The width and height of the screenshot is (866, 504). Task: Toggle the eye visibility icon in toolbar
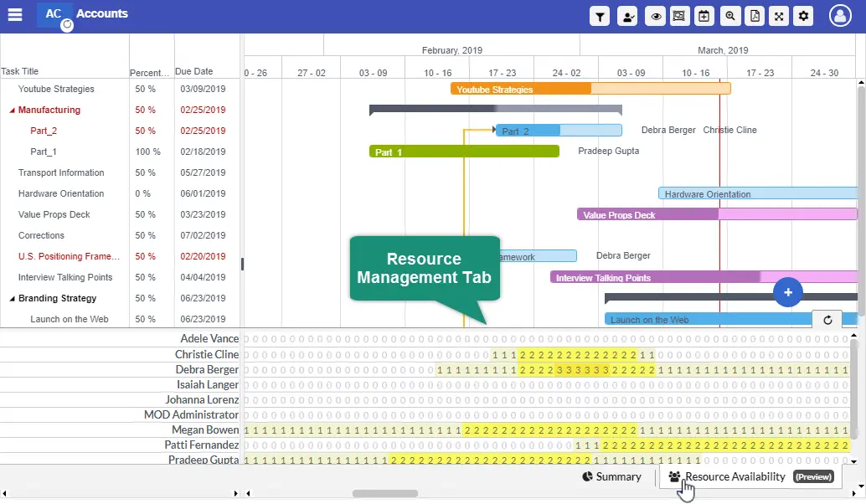tap(657, 16)
